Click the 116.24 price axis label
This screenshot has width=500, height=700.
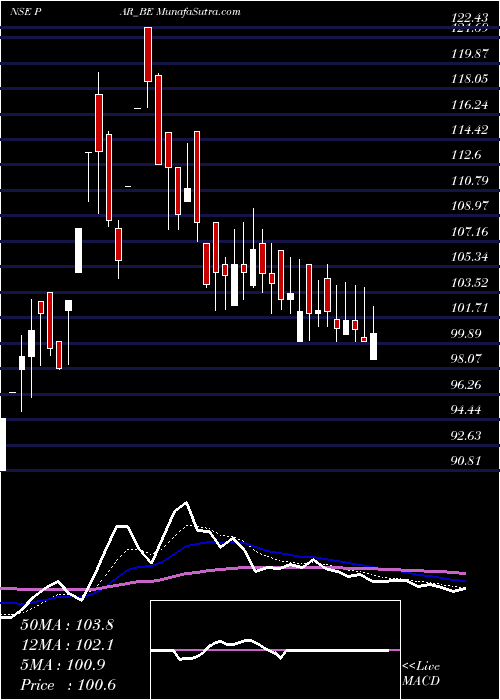(467, 105)
